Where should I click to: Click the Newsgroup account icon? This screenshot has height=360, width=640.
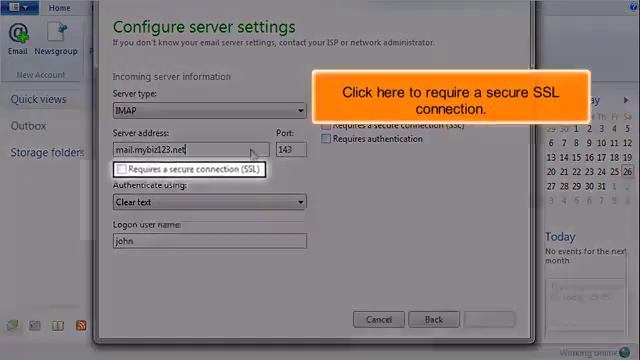click(x=56, y=39)
